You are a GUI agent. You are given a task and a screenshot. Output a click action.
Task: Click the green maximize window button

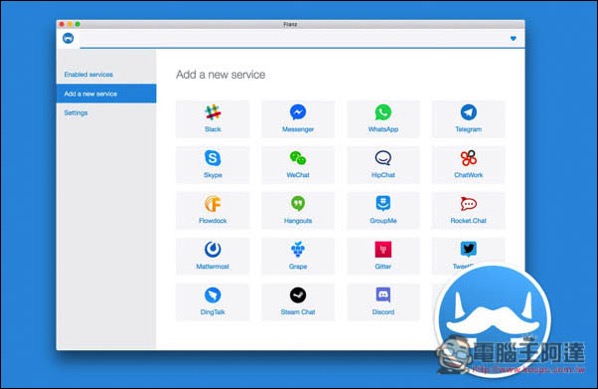pos(78,24)
